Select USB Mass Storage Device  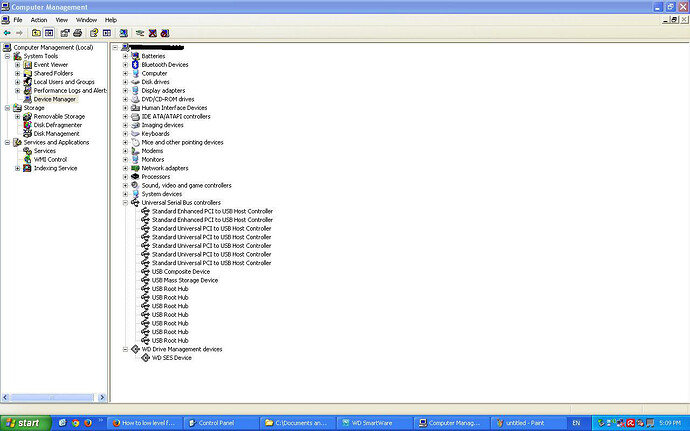185,280
